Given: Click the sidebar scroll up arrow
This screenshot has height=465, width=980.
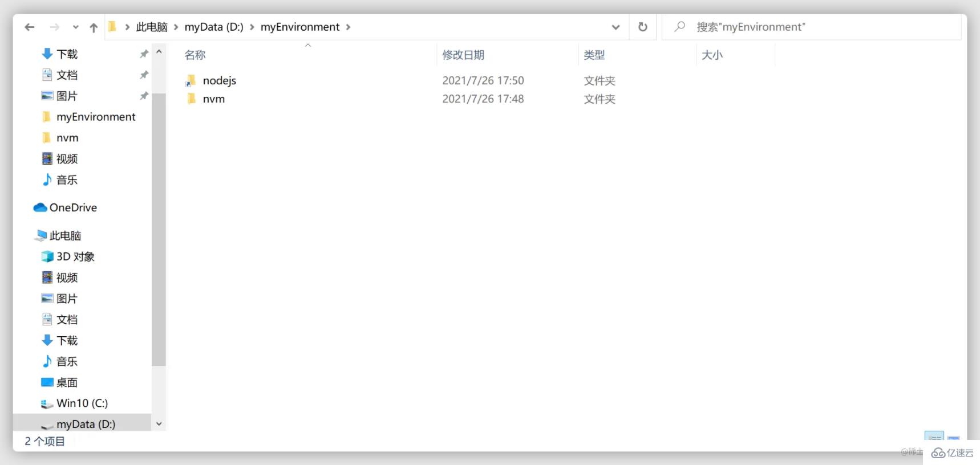Looking at the screenshot, I should [159, 52].
